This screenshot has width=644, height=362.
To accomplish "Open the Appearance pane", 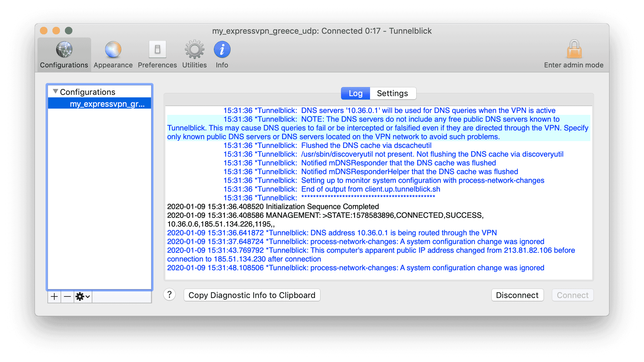I will click(113, 55).
